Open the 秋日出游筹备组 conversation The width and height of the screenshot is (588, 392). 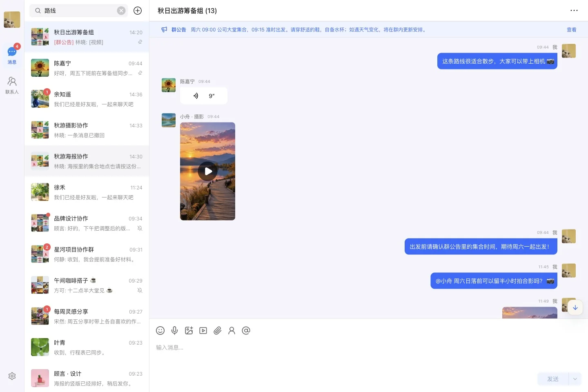click(87, 37)
